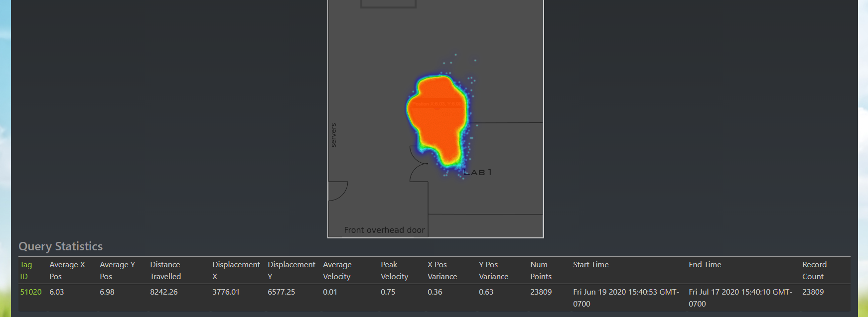868x317 pixels.
Task: Click the Average Y Pos column header
Action: click(x=118, y=271)
